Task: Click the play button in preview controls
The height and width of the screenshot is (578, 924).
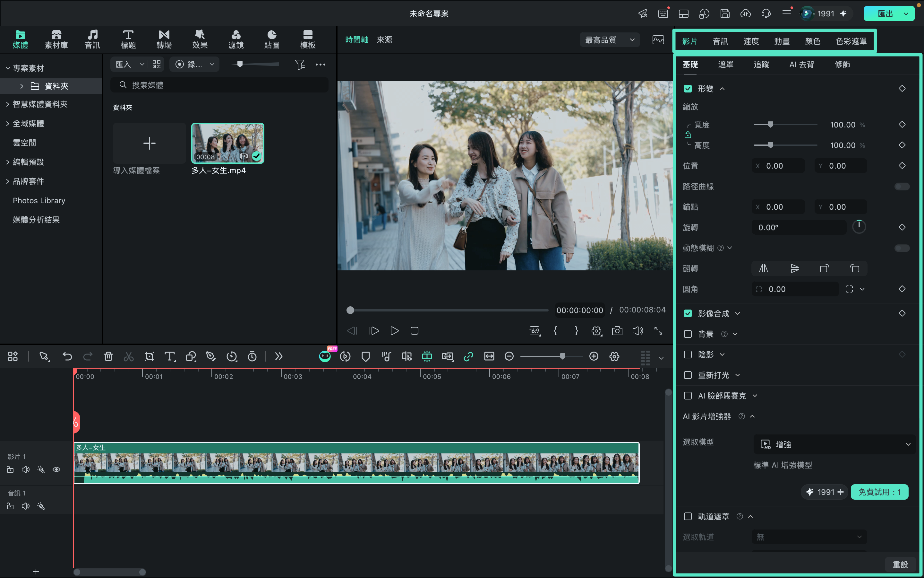Action: click(x=394, y=331)
